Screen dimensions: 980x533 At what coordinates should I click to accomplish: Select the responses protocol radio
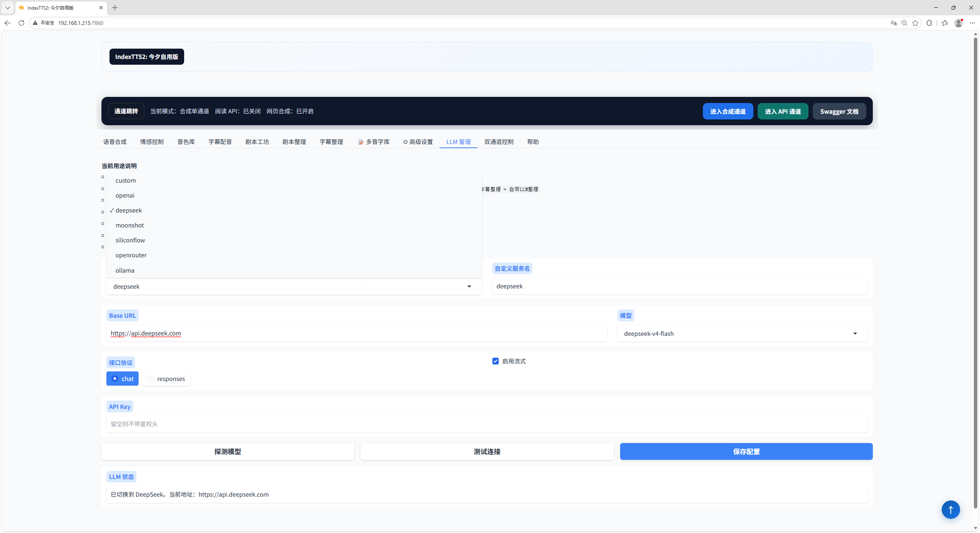(166, 379)
